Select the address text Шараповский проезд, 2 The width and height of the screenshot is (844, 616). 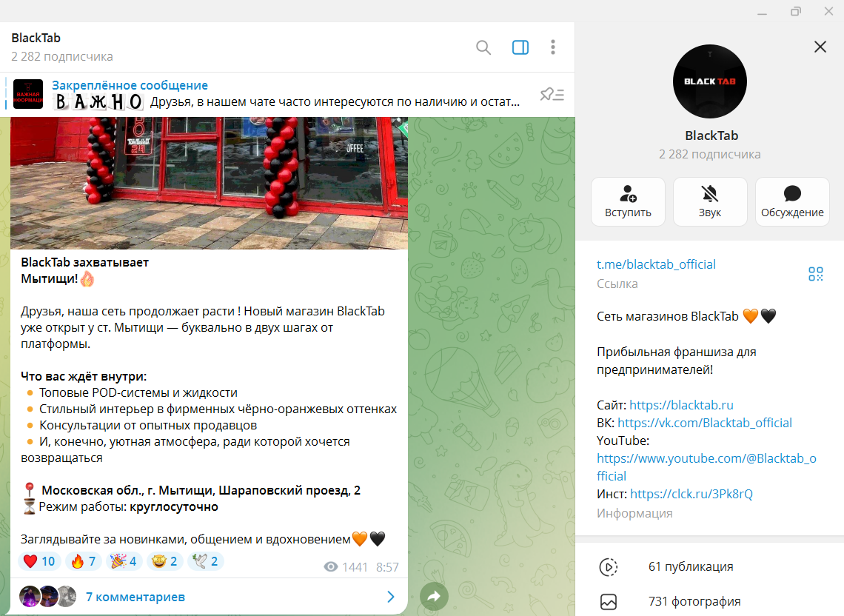click(289, 491)
